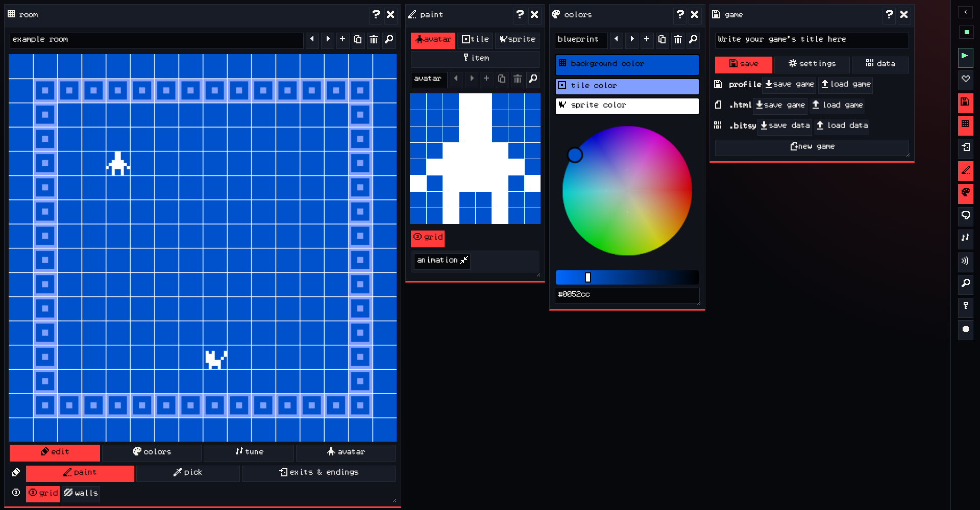Open the exits panel from sidebar door icon

(965, 147)
